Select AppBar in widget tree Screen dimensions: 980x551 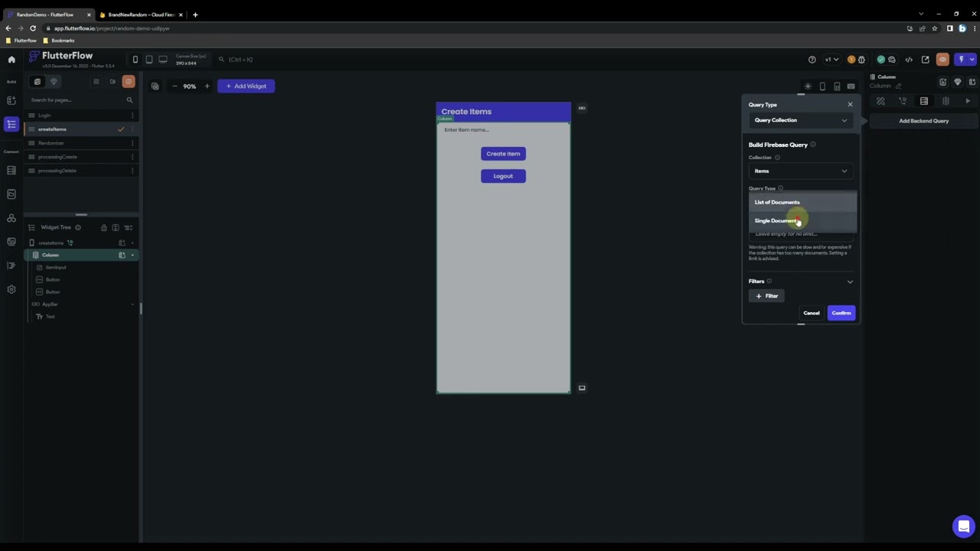pos(50,304)
